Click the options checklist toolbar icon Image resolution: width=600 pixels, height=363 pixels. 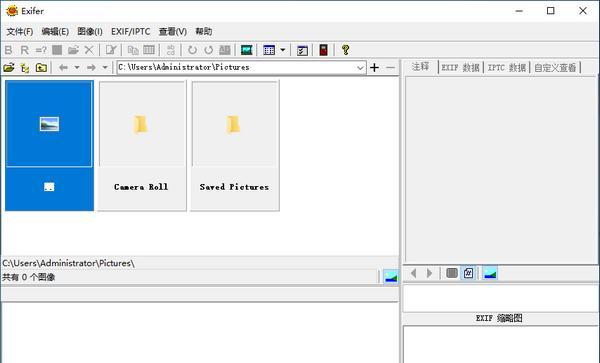click(x=302, y=50)
